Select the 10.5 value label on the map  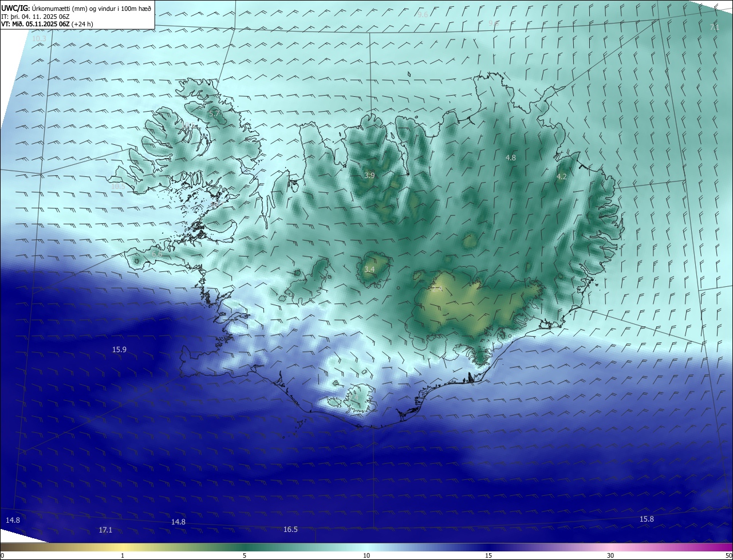(x=118, y=186)
